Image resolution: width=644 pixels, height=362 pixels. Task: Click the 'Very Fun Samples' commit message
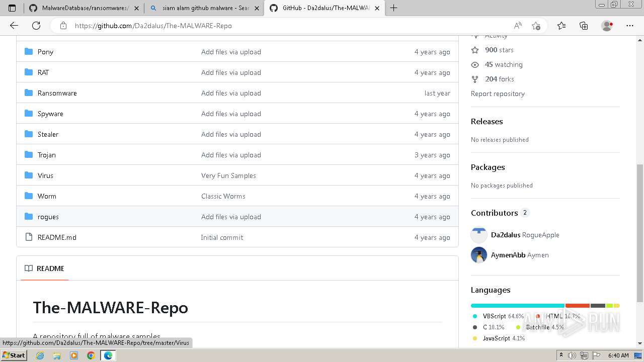click(228, 175)
